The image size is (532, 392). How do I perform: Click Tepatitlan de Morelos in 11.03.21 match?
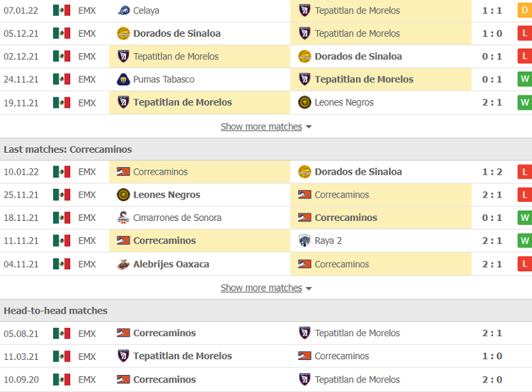[183, 356]
